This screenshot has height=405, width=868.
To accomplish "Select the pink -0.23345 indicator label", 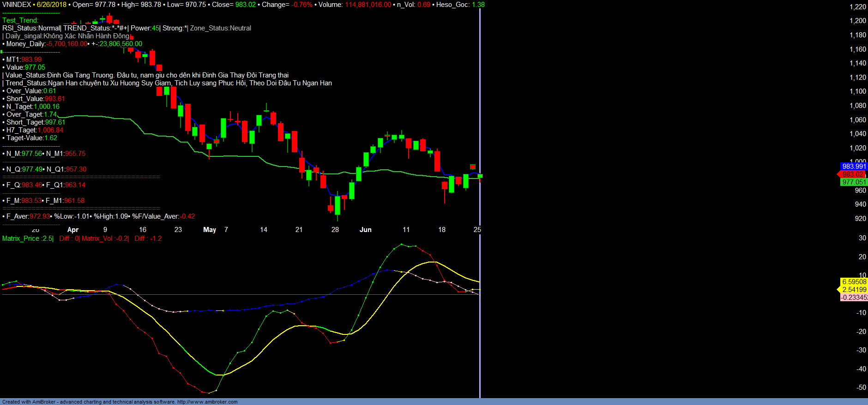I will click(854, 298).
